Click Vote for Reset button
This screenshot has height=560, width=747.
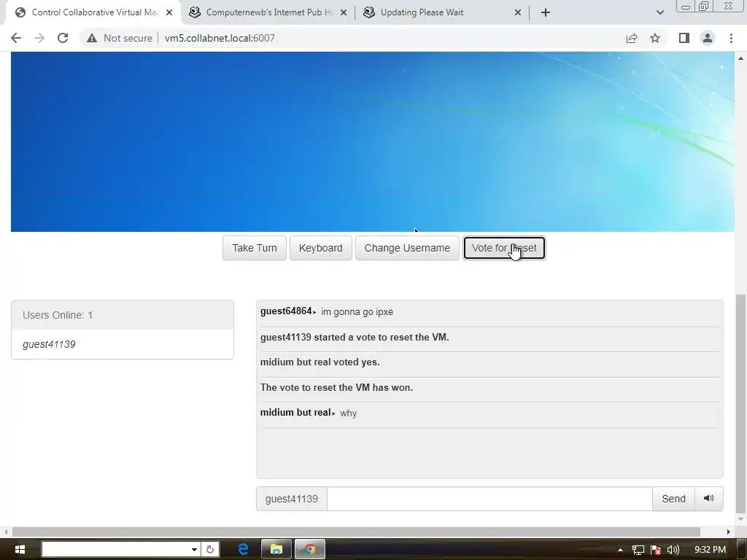click(504, 248)
